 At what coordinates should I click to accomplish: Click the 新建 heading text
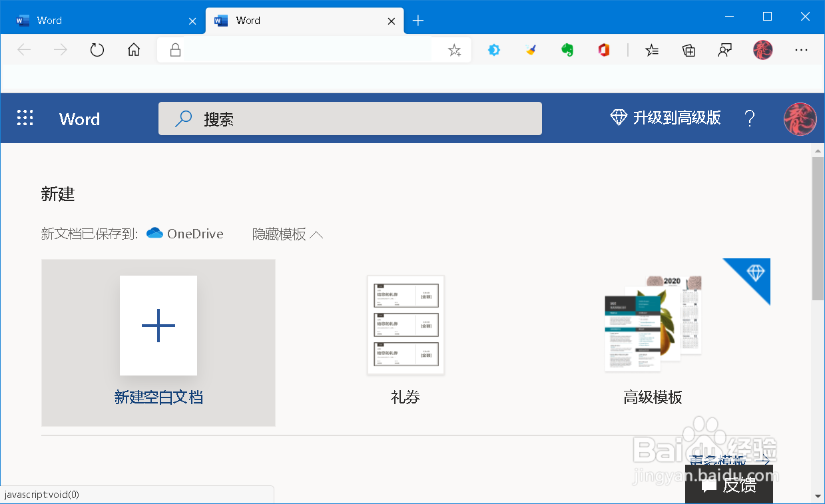click(x=58, y=194)
